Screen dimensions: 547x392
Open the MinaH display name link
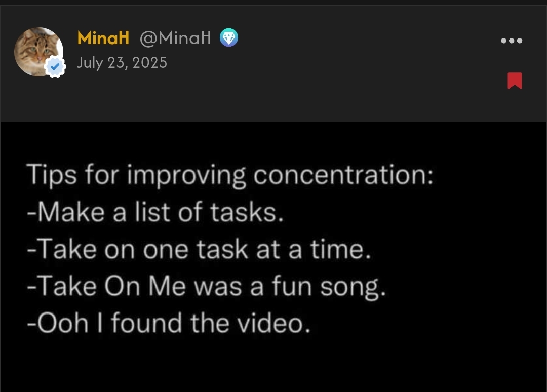pos(103,37)
